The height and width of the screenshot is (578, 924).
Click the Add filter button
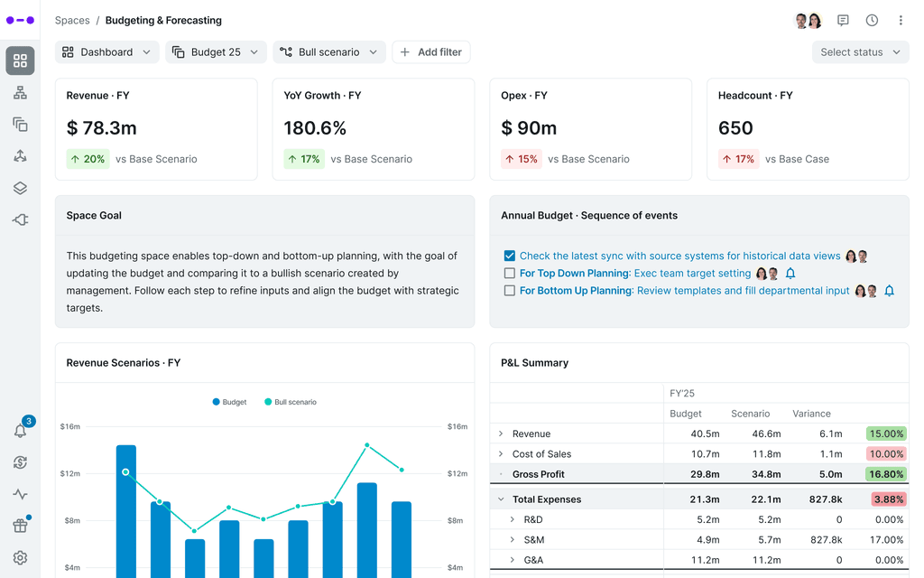pyautogui.click(x=430, y=51)
